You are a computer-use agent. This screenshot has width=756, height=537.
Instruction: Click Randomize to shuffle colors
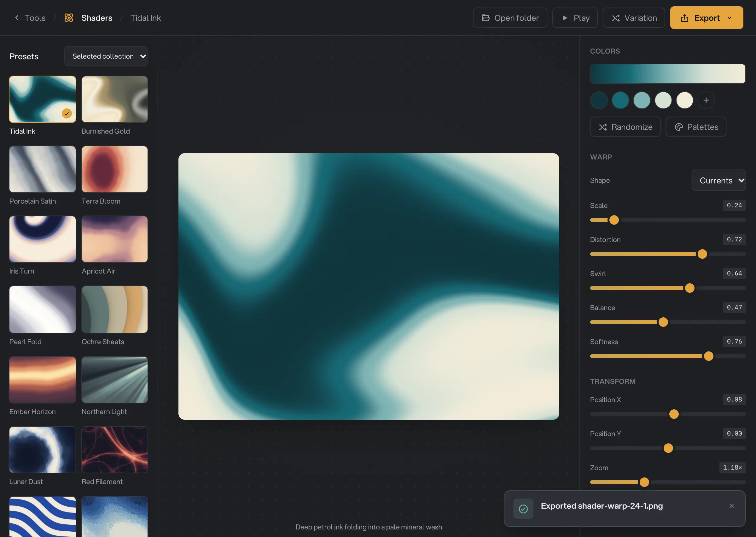pyautogui.click(x=625, y=127)
